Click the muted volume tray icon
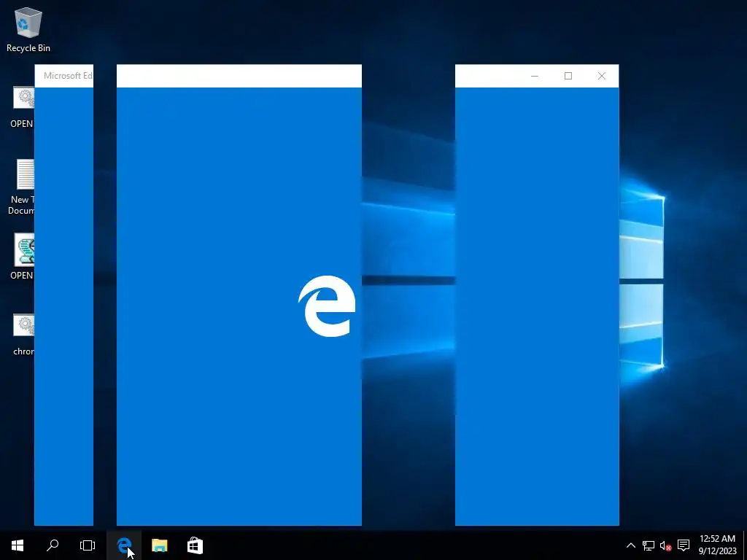This screenshot has width=747, height=560. pos(665,545)
